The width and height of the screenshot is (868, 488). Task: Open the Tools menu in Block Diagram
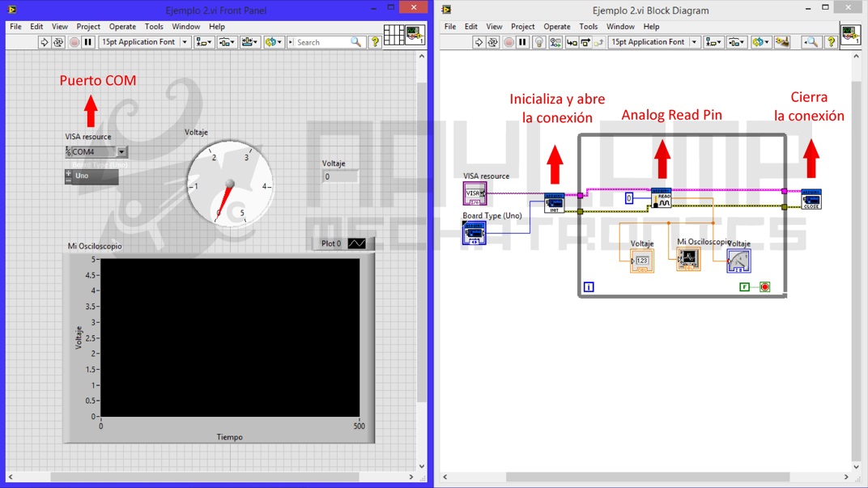coord(589,27)
